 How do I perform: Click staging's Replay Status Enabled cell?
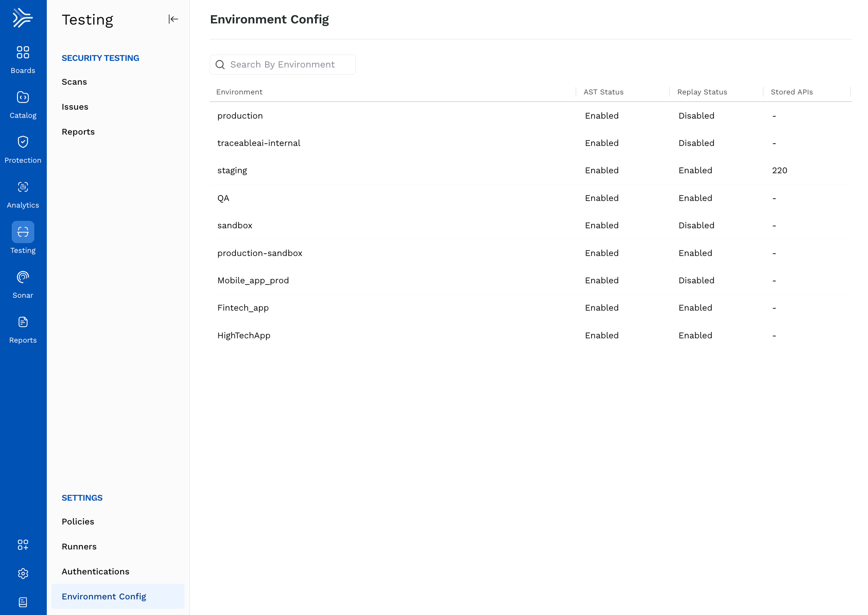pyautogui.click(x=695, y=171)
